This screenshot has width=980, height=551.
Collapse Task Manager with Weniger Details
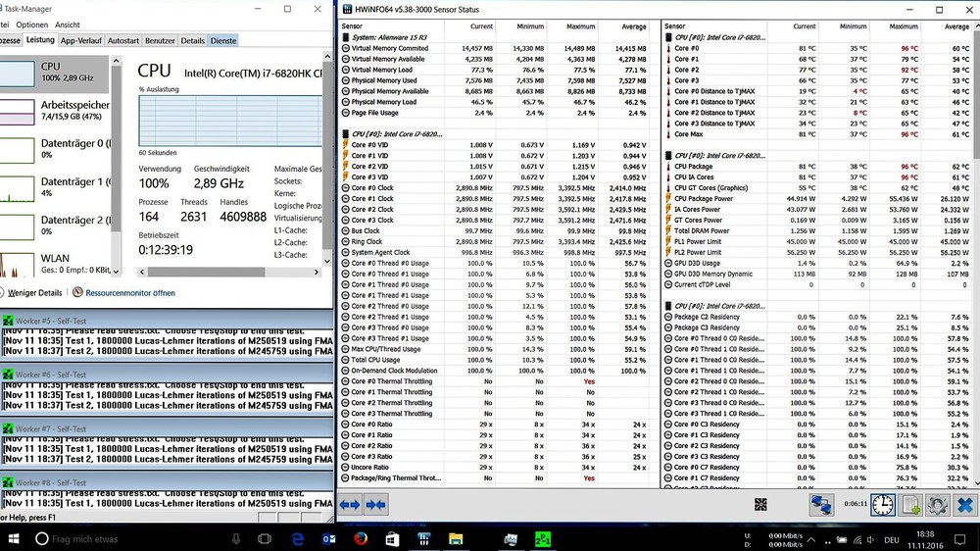click(x=34, y=292)
